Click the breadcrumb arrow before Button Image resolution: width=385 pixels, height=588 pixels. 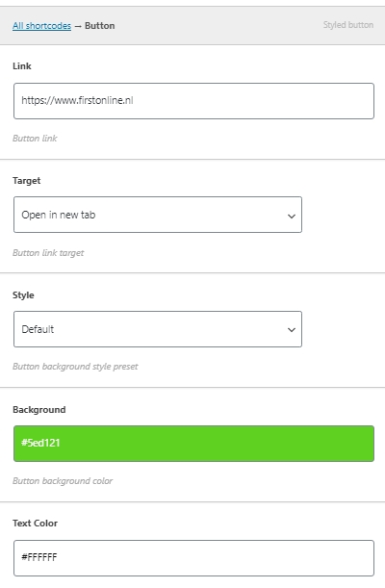pos(78,26)
